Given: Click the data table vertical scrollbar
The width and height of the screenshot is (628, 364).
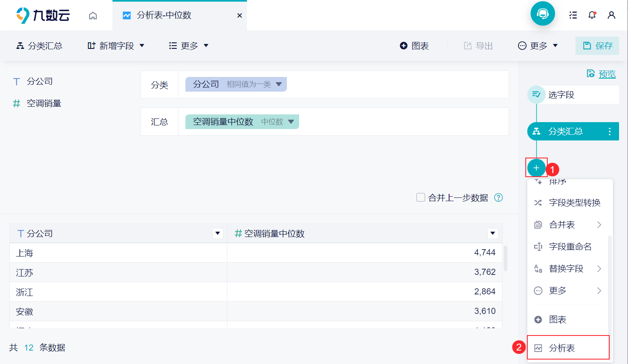Looking at the screenshot, I should [x=506, y=259].
